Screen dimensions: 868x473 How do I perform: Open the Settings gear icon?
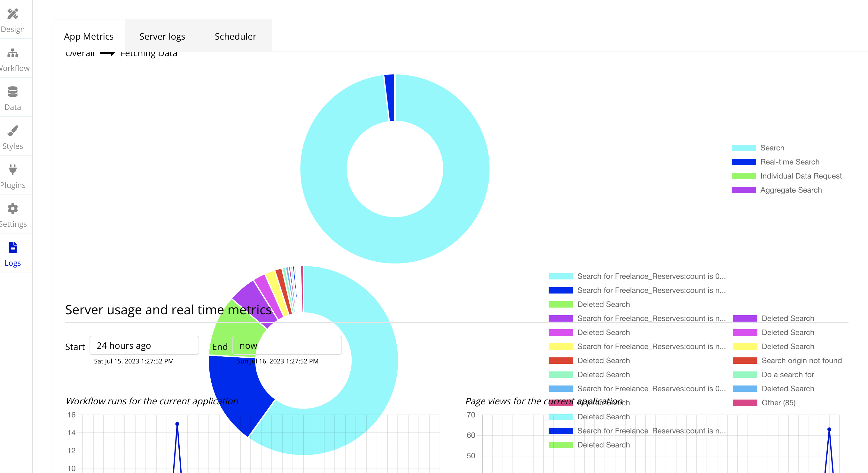coord(13,208)
